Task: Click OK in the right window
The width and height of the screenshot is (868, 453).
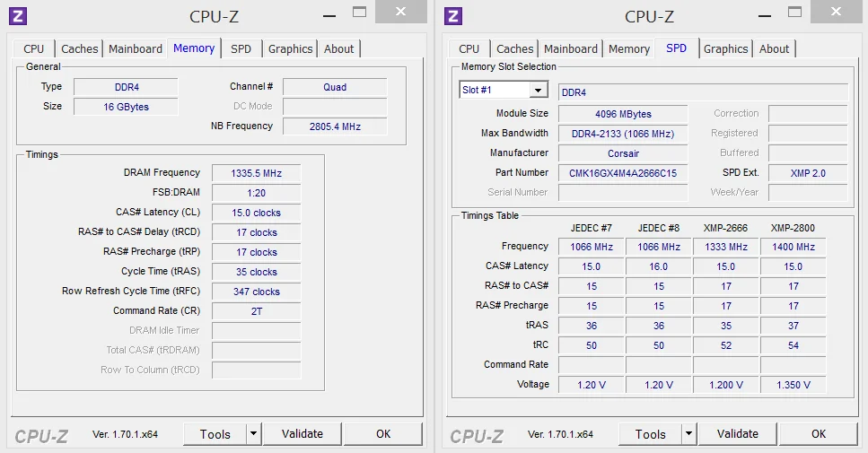Action: [818, 434]
